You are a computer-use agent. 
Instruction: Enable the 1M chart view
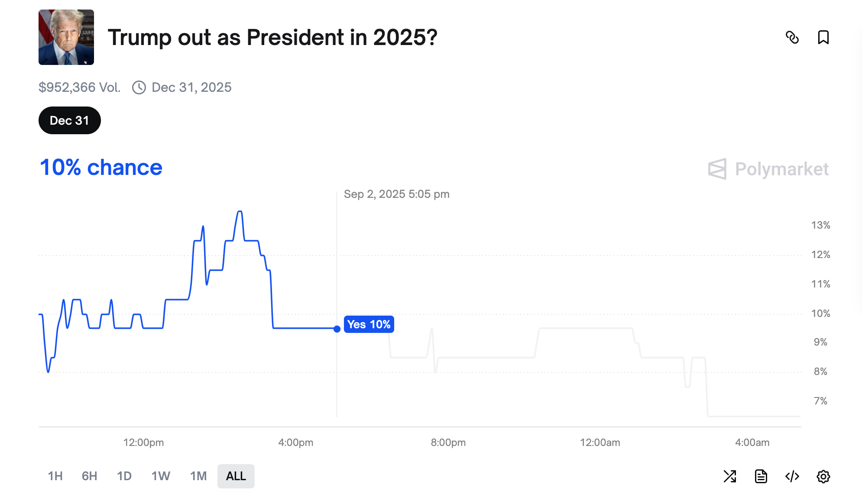point(198,475)
